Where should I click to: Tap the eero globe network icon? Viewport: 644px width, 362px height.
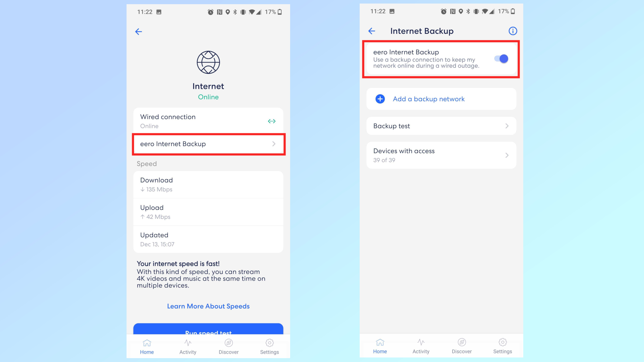coord(207,61)
